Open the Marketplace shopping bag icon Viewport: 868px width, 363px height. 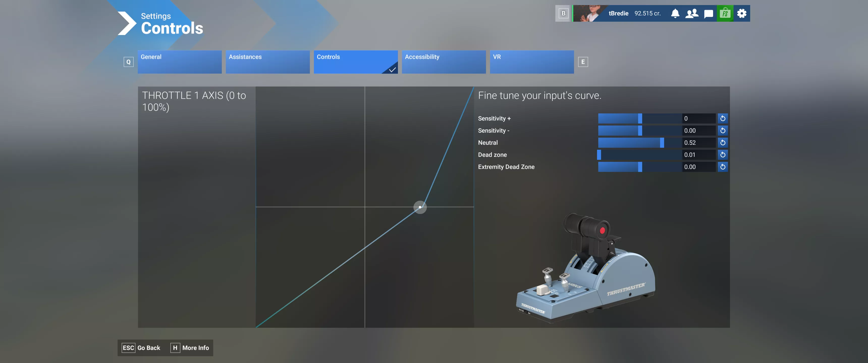click(x=725, y=13)
